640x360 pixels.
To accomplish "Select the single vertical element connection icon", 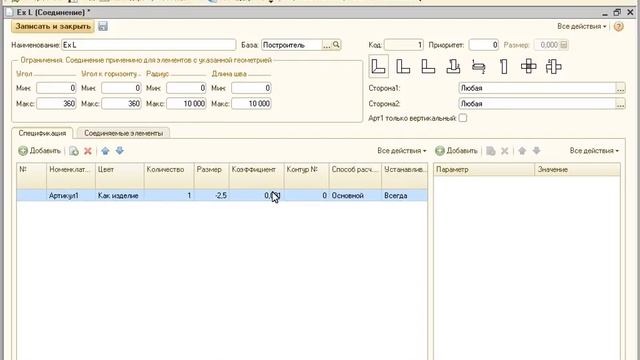I will [x=504, y=66].
